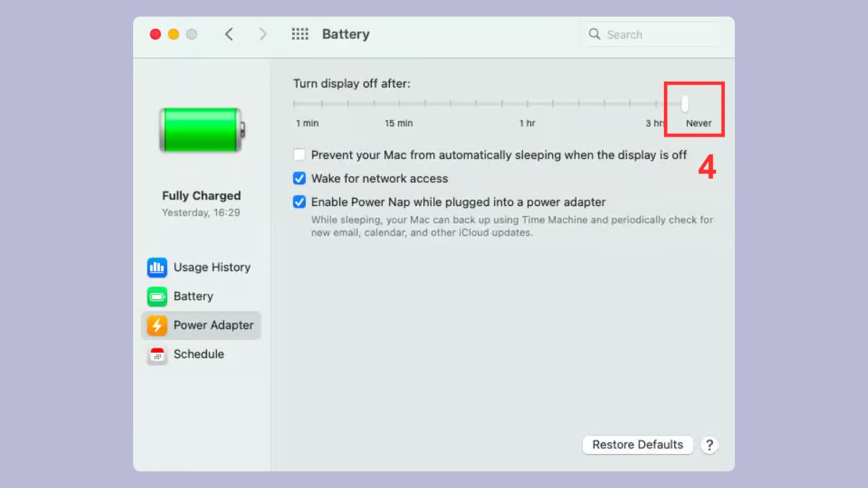Open the Schedule settings pane
Image resolution: width=868 pixels, height=488 pixels.
click(x=197, y=354)
